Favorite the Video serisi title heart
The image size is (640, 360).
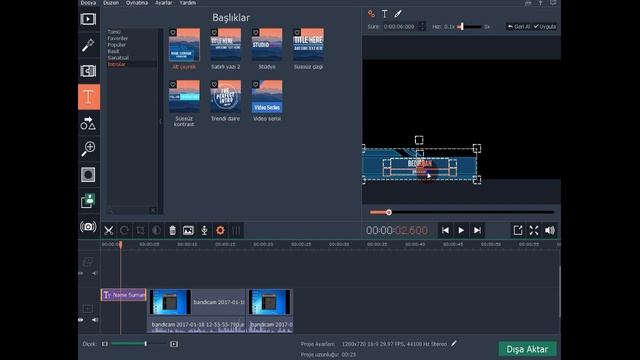[256, 84]
